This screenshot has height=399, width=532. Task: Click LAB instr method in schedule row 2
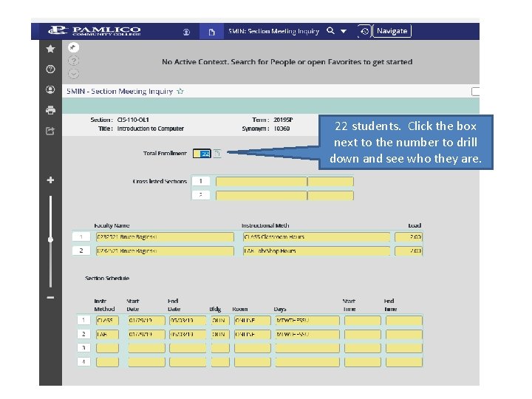pos(107,334)
